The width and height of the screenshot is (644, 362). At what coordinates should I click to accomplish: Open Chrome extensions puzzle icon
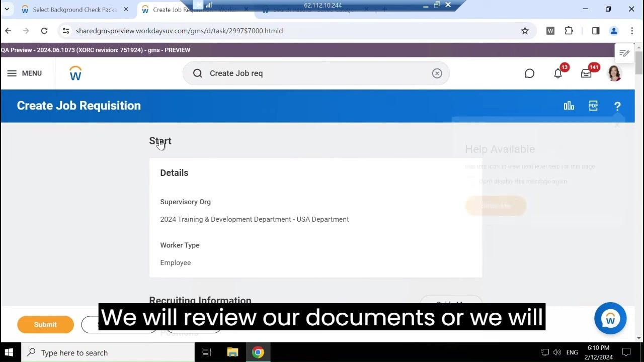569,31
